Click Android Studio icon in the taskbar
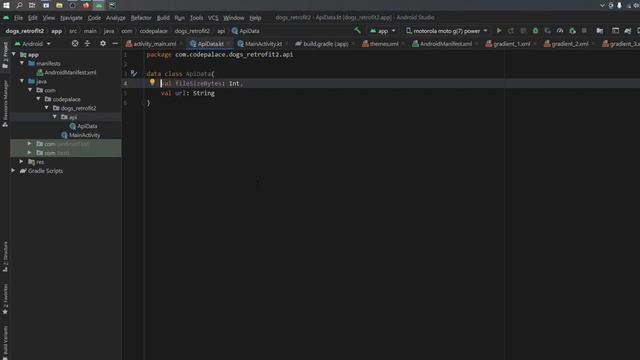Viewport: 640px width, 360px height. (x=99, y=5)
